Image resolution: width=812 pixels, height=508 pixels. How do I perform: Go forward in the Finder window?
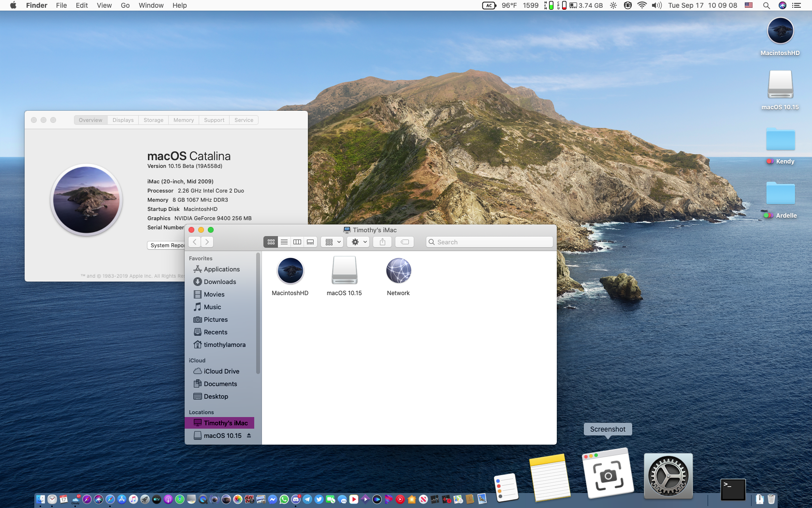[x=207, y=242]
